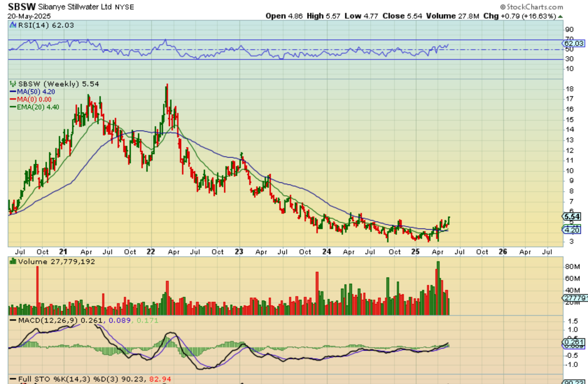Click the company name Sibanye Stillwater Ltd
This screenshot has width=588, height=384.
pyautogui.click(x=75, y=7)
